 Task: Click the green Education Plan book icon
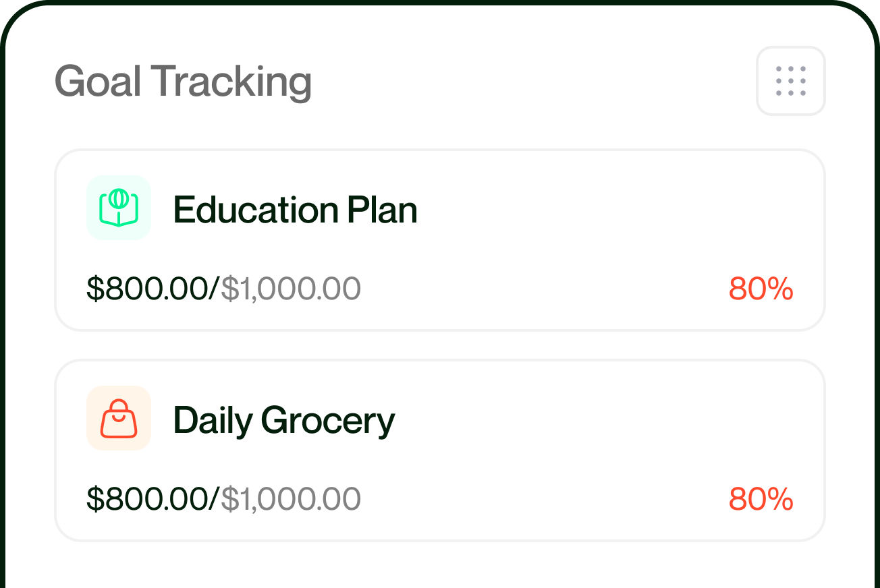[x=119, y=208]
